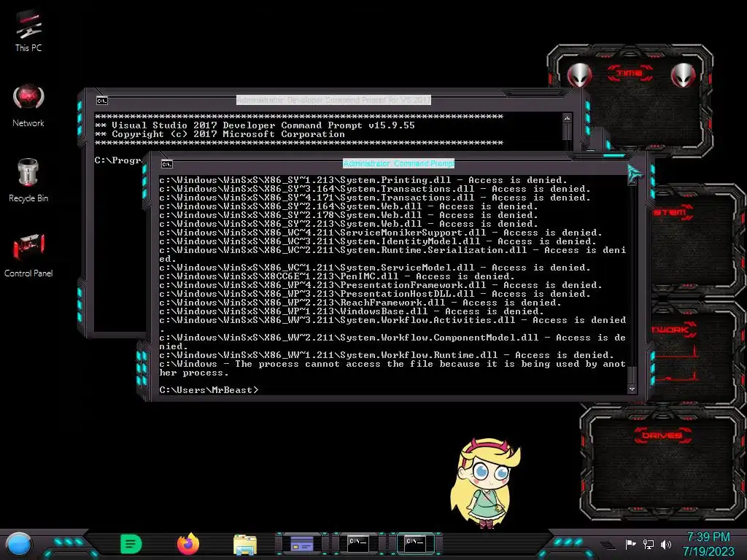
Task: Click the Star Butterfly desktop mascot
Action: (x=485, y=483)
